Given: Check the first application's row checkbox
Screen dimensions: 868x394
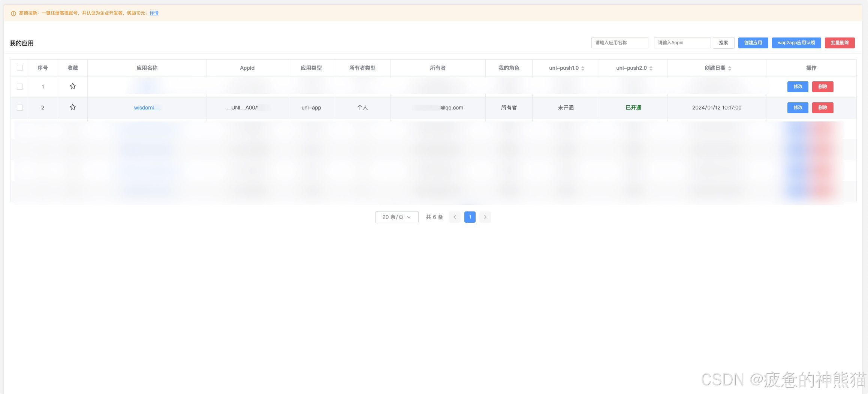Looking at the screenshot, I should pos(19,86).
